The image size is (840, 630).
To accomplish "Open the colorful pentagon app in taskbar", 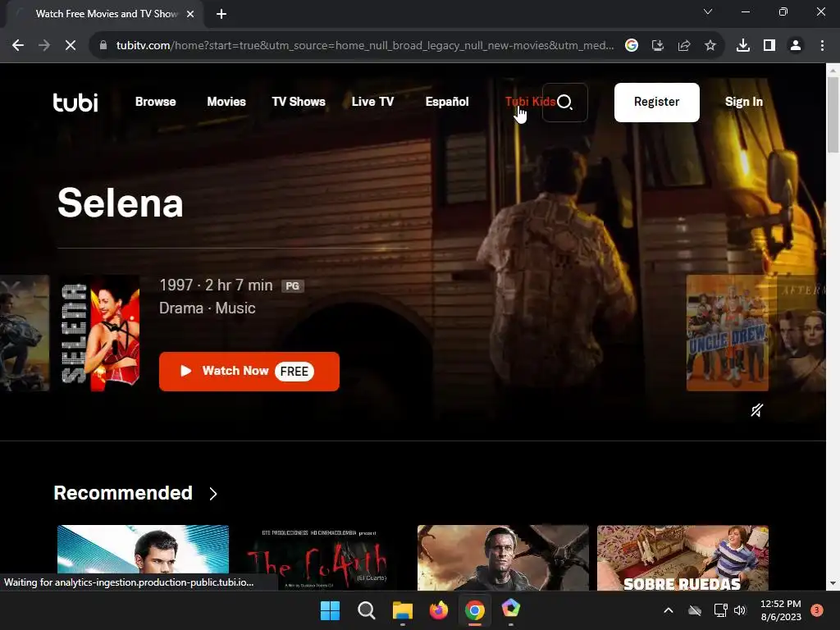I will (x=511, y=609).
